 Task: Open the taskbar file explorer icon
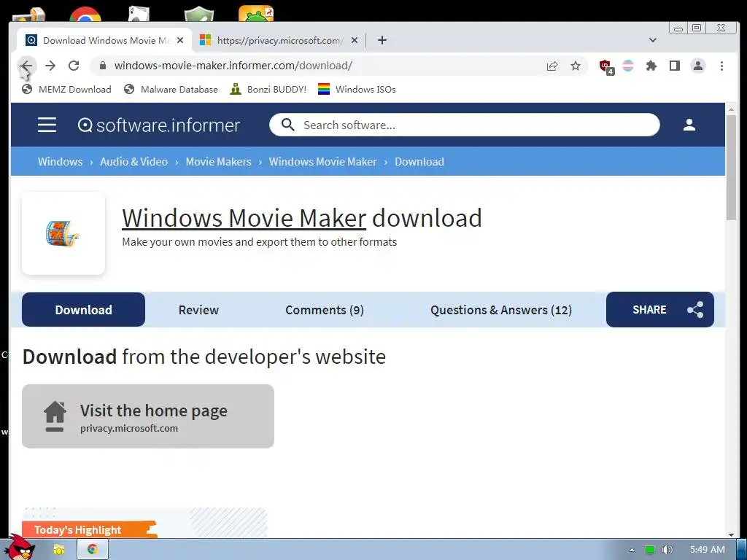click(59, 550)
